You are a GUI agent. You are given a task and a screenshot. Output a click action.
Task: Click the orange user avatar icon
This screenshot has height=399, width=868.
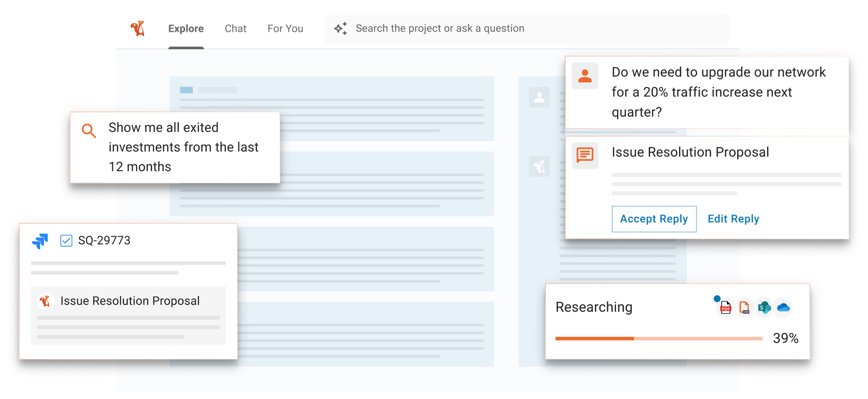(x=585, y=76)
